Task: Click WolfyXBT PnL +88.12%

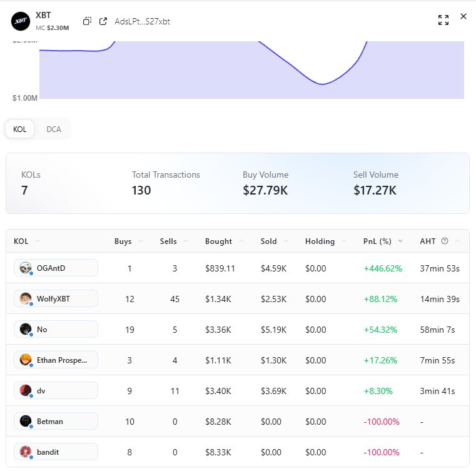Action: (380, 299)
